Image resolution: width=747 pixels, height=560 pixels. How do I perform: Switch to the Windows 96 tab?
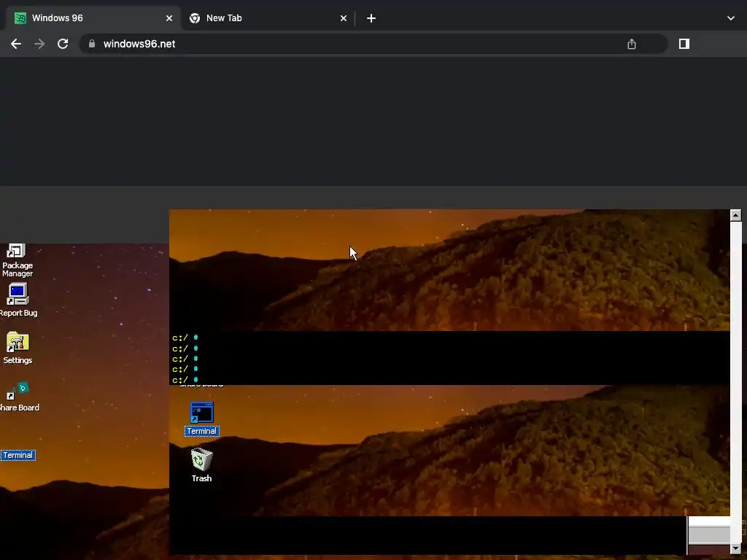click(x=93, y=18)
